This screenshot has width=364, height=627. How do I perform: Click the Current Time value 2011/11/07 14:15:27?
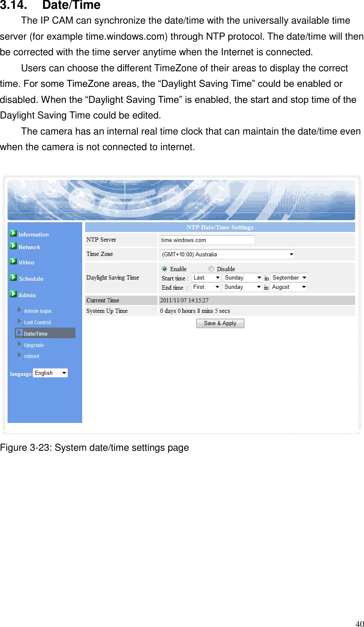pyautogui.click(x=184, y=301)
